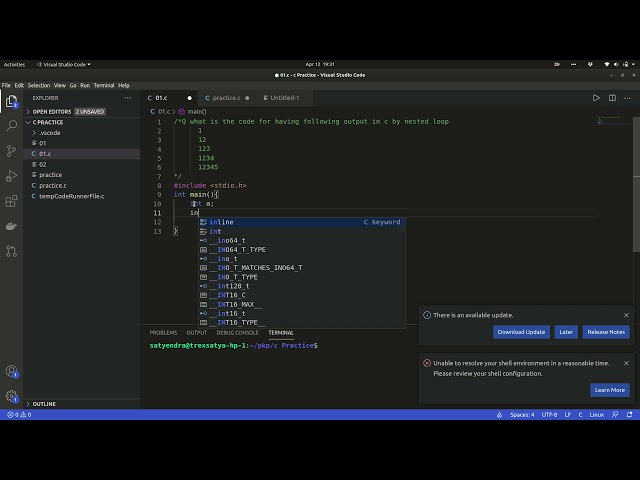The width and height of the screenshot is (640, 480).
Task: Open the Terminal menu
Action: 104,85
